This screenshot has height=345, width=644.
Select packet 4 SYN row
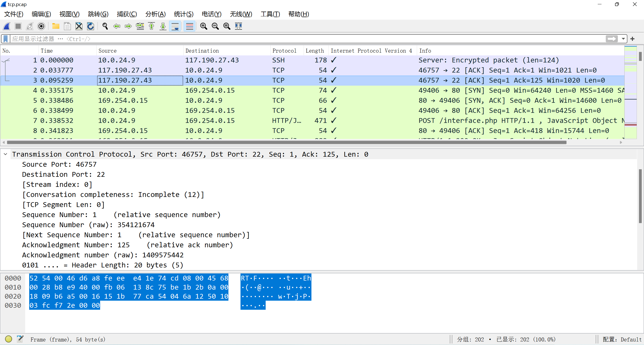tap(312, 90)
